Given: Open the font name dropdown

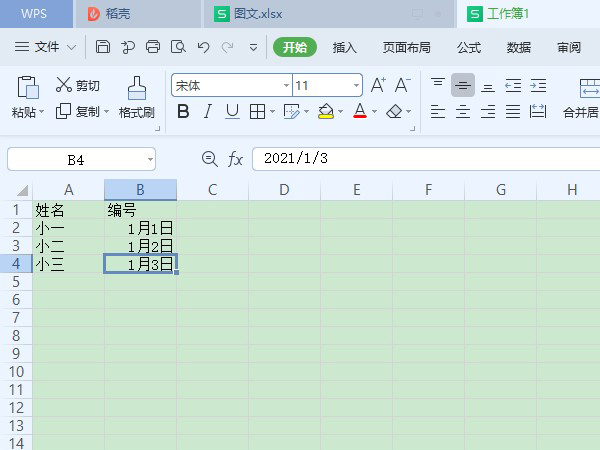Looking at the screenshot, I should click(285, 86).
